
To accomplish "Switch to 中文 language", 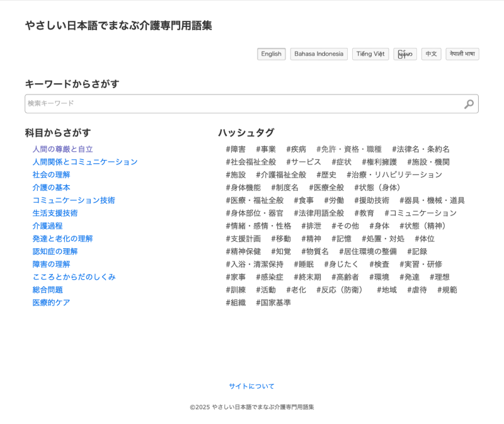I will pyautogui.click(x=431, y=54).
